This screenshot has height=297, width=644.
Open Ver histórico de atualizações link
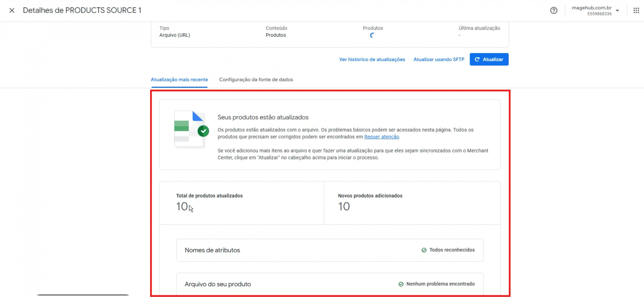click(372, 59)
